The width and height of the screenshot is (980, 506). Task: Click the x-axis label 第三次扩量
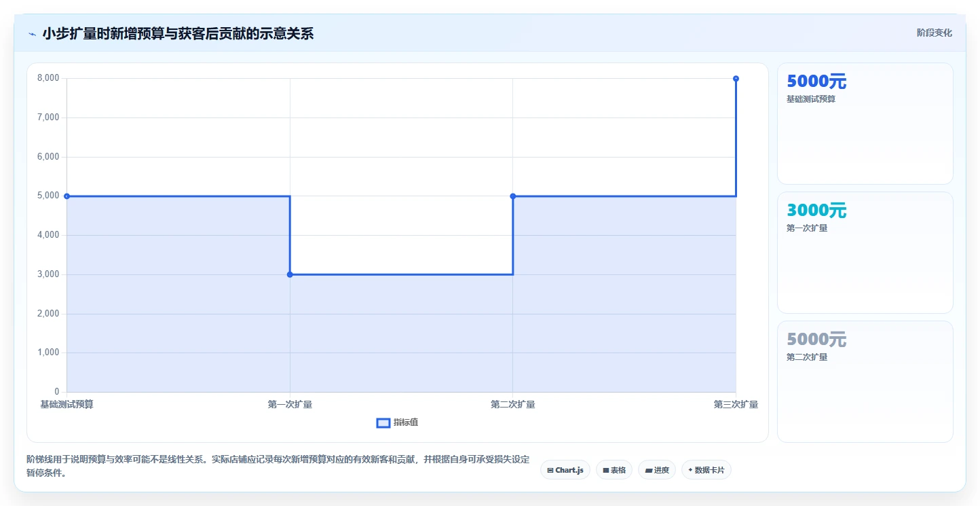[736, 405]
